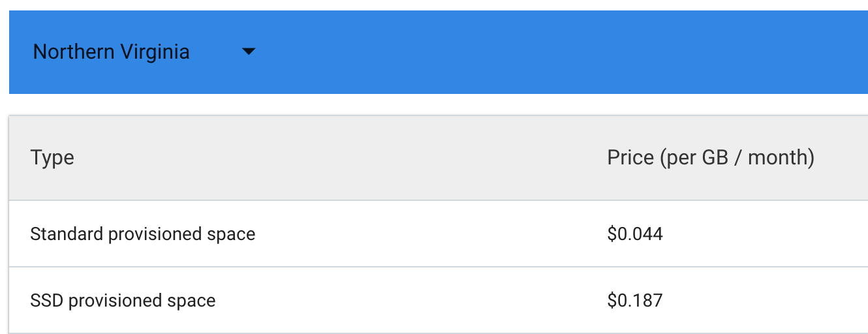
Task: Click the word "Northern" in region selector
Action: coord(72,52)
